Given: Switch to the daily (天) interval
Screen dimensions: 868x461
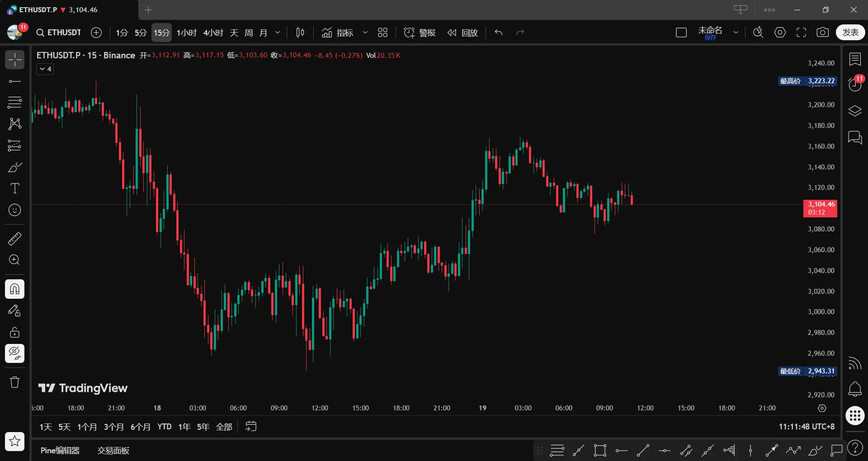Looking at the screenshot, I should click(x=234, y=33).
